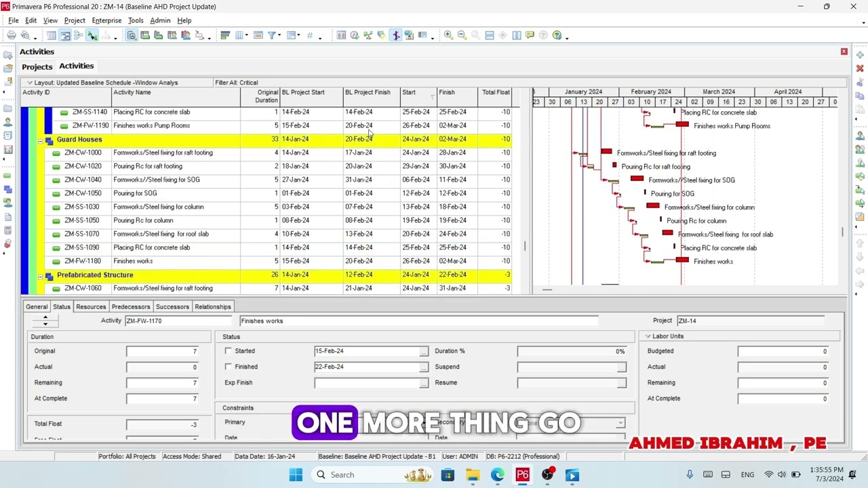This screenshot has width=868, height=488.
Task: Collapse the Labor Units section chevron
Action: click(648, 336)
